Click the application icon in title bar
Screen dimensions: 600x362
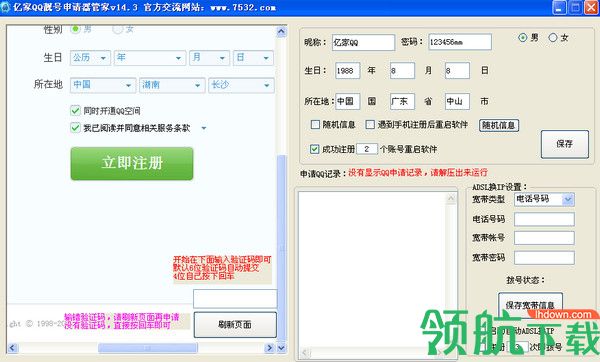coord(5,7)
